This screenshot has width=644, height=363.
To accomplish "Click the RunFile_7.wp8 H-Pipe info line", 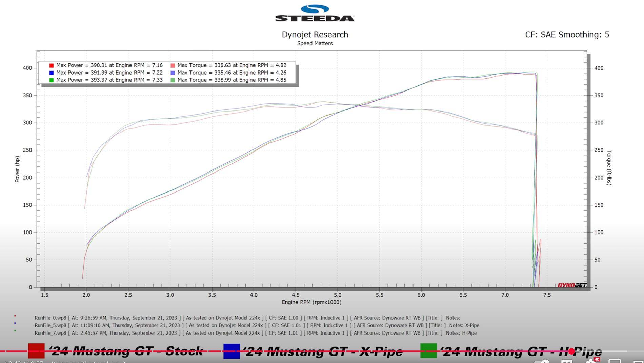I will (x=256, y=333).
